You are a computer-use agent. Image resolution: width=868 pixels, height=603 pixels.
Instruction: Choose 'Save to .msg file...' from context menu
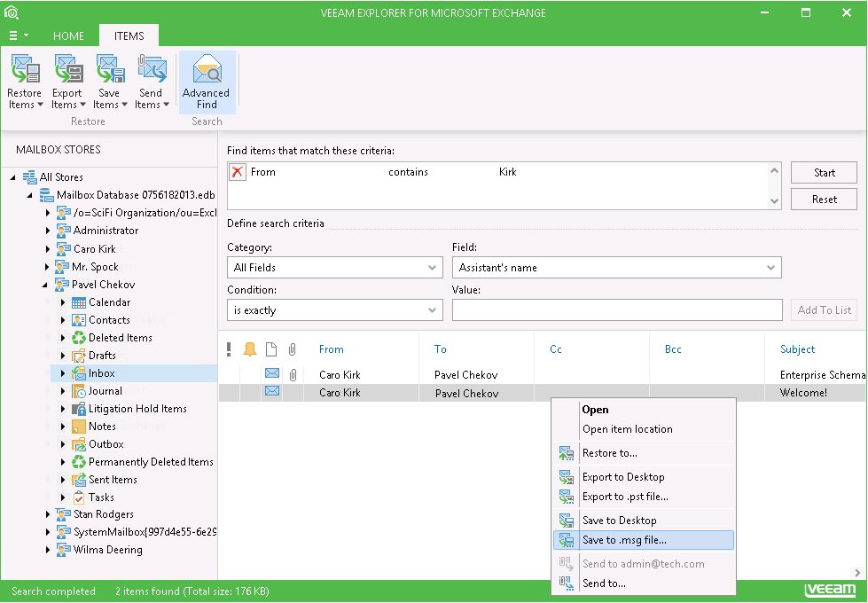click(624, 540)
